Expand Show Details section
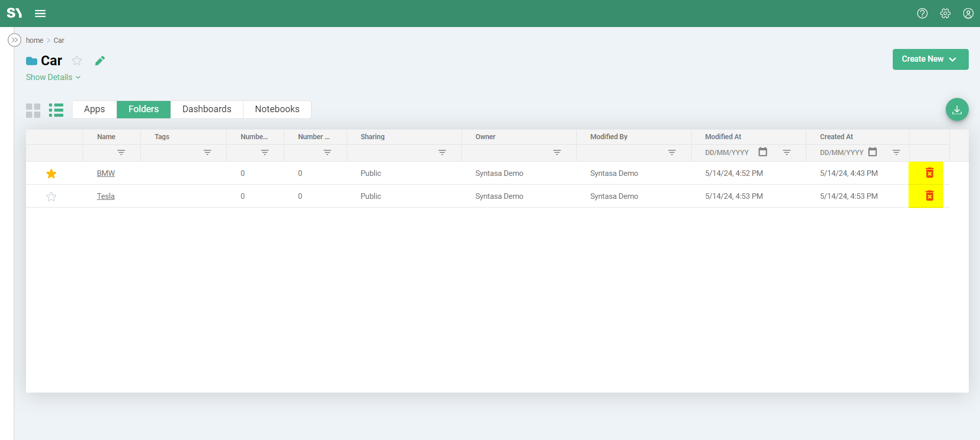This screenshot has width=980, height=440. click(53, 77)
